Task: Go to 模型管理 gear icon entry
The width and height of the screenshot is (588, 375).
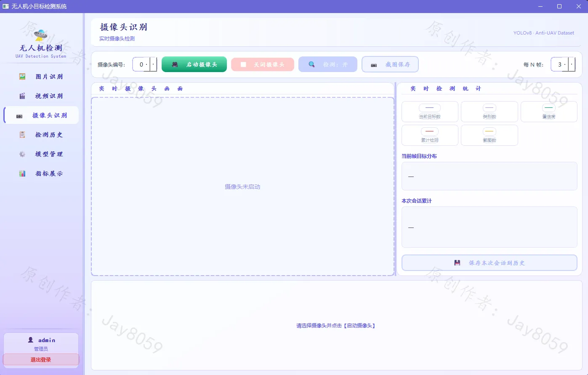Action: (22, 154)
